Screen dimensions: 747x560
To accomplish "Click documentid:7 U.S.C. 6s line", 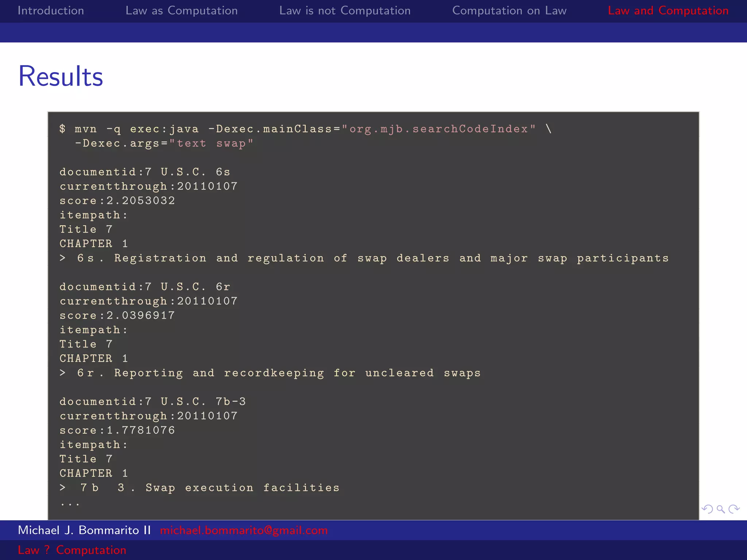I will (145, 172).
